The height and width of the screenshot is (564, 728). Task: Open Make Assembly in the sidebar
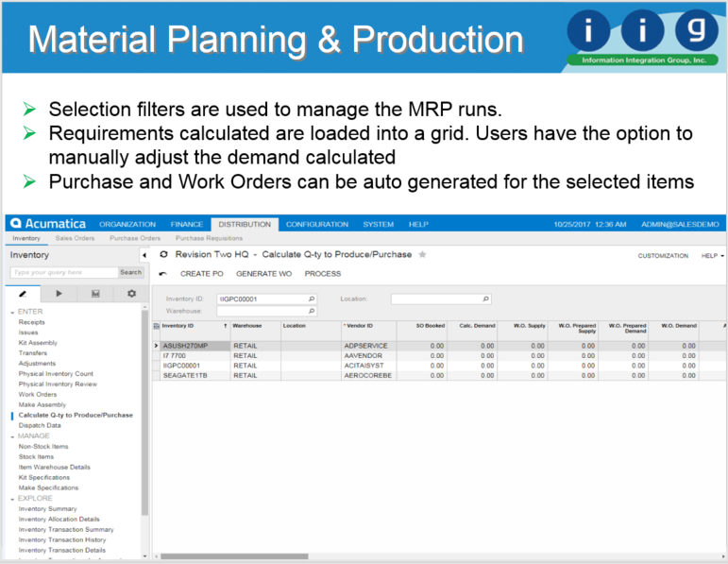pyautogui.click(x=42, y=405)
